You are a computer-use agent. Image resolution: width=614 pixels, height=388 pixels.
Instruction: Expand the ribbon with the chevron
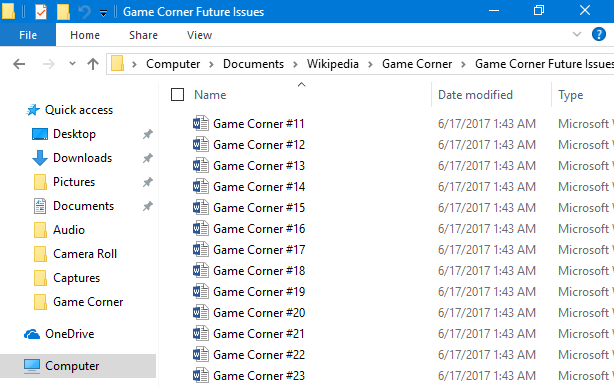[x=577, y=34]
